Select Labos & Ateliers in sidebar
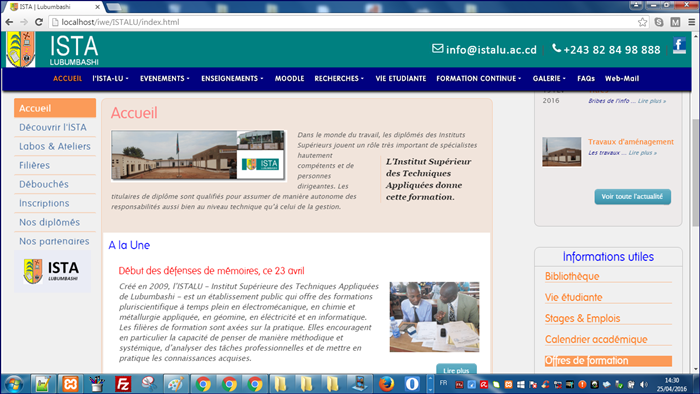This screenshot has width=700, height=394. click(x=55, y=146)
